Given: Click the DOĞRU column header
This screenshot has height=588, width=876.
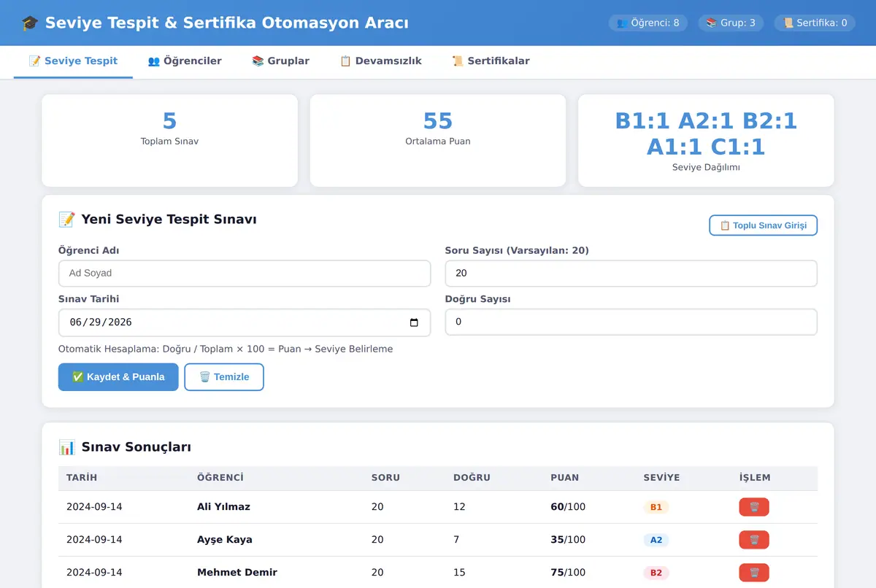Looking at the screenshot, I should [472, 478].
